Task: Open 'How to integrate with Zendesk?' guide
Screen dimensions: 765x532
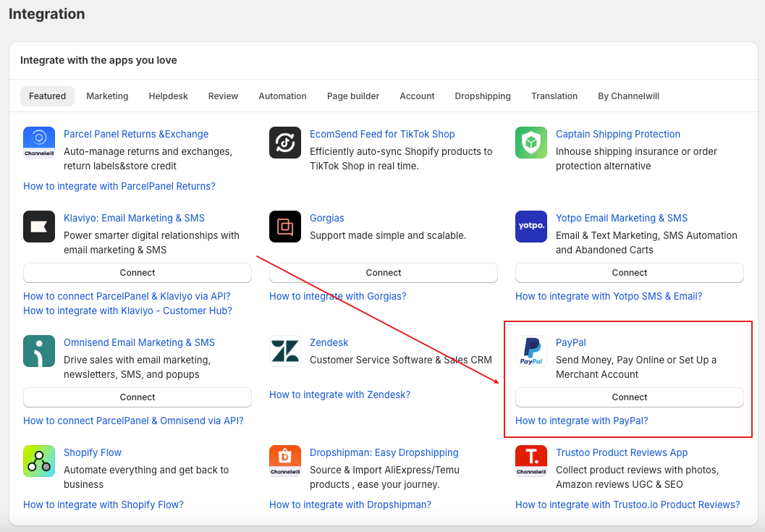Action: pos(339,394)
